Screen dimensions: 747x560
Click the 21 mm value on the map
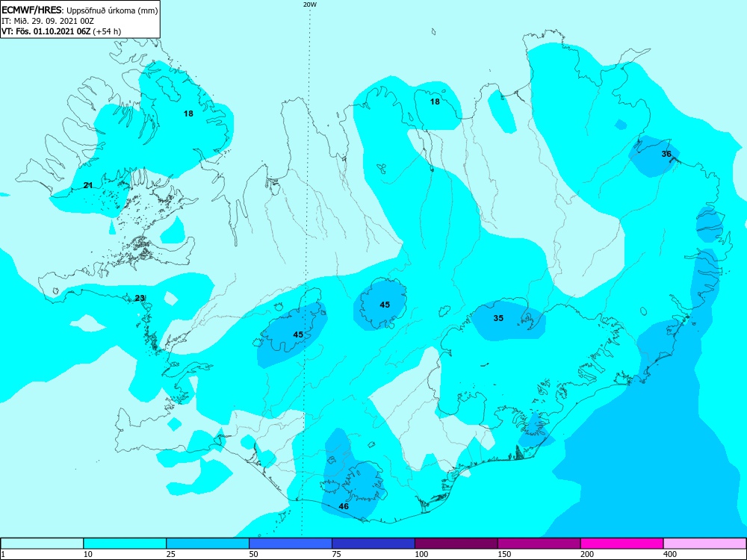[87, 185]
